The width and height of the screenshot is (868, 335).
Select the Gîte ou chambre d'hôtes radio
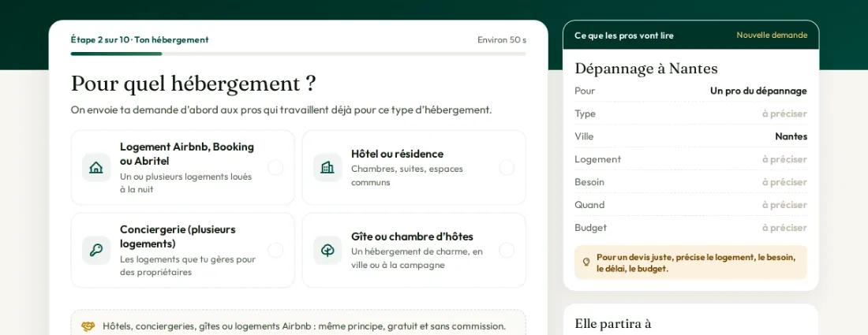pos(507,251)
